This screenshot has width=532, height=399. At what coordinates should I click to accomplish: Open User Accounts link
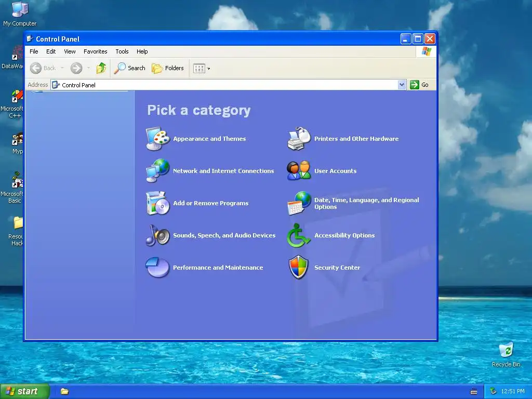335,171
